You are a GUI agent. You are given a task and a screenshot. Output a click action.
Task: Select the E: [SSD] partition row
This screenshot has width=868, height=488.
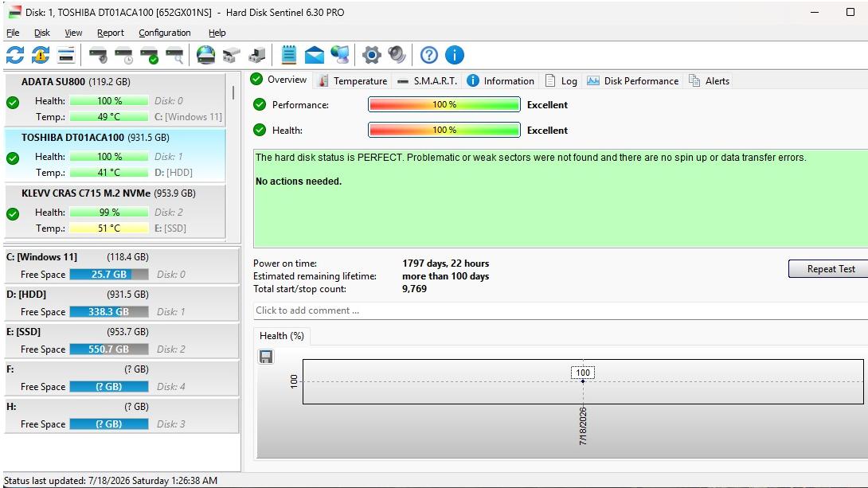[121, 340]
